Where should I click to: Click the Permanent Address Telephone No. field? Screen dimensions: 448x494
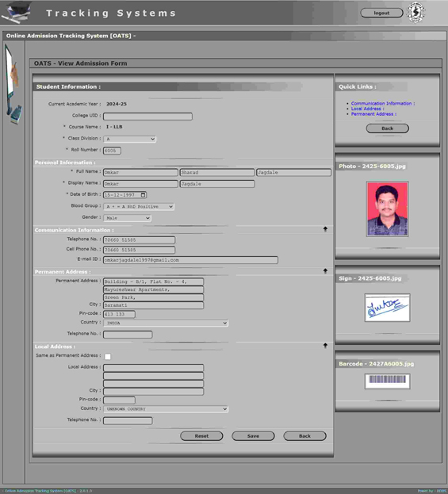coord(128,335)
